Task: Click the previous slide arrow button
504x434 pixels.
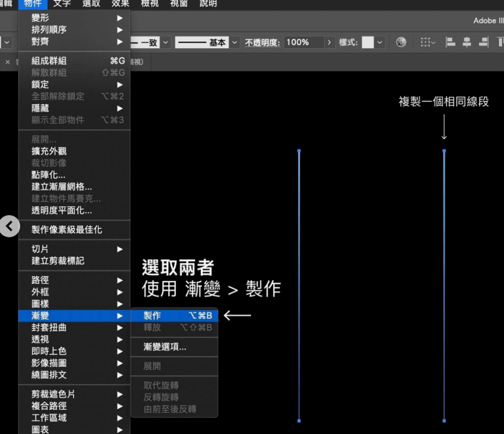Action: tap(10, 227)
